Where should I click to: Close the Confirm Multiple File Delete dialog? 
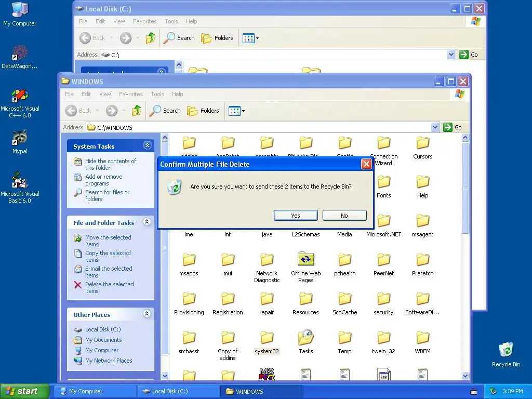tap(366, 164)
